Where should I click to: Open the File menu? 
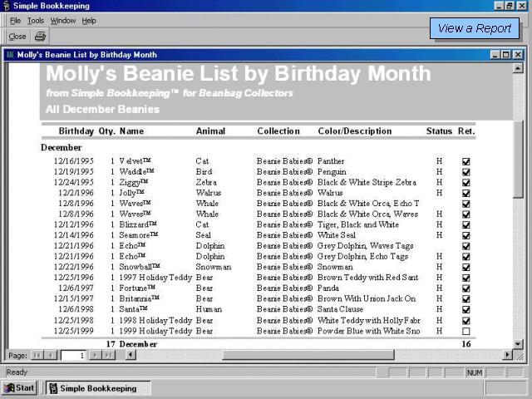15,21
